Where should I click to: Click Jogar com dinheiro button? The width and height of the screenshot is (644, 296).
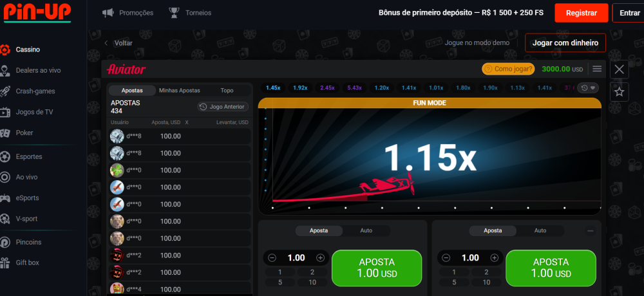coord(565,43)
